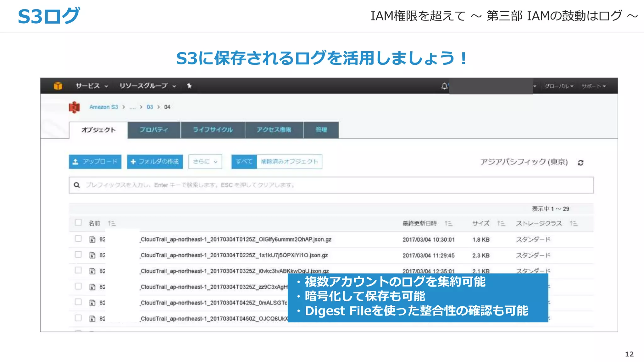The width and height of the screenshot is (644, 362).
Task: Click the 1.8 KB size value
Action: coord(481,240)
